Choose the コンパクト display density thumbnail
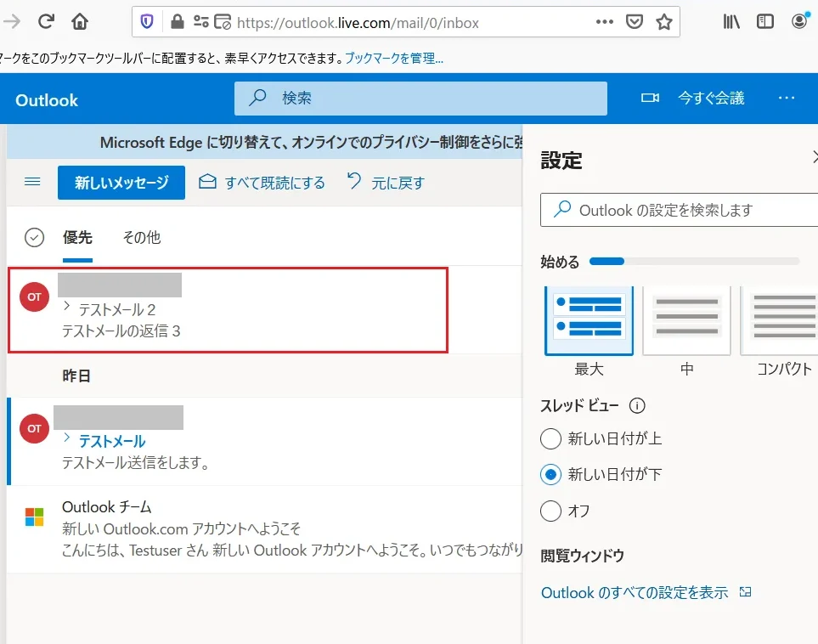Screen dimensions: 818x644 [x=780, y=320]
